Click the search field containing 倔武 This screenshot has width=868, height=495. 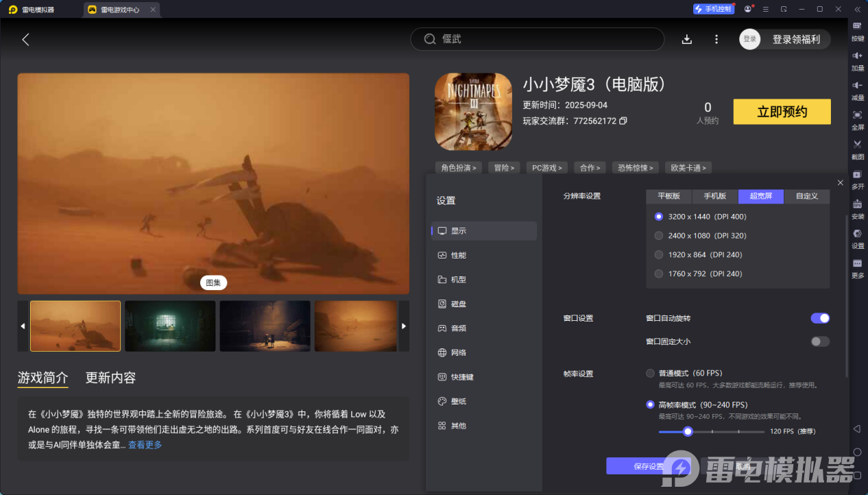coord(538,39)
